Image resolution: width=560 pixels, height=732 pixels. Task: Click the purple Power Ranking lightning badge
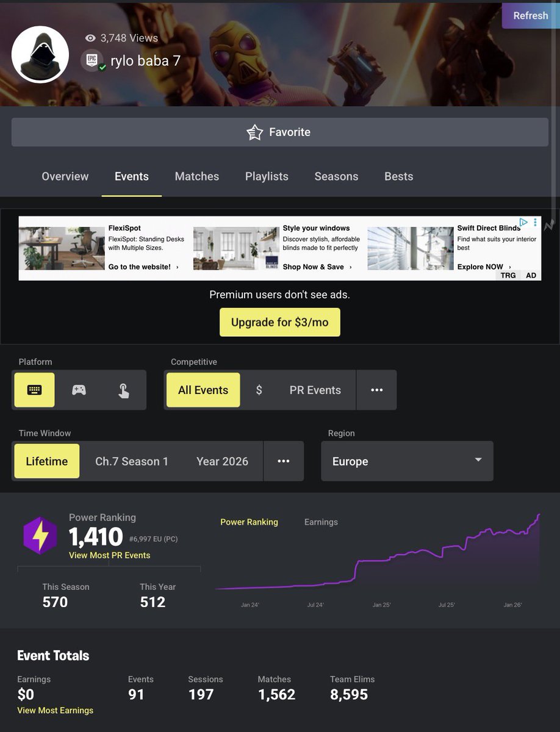pos(40,536)
